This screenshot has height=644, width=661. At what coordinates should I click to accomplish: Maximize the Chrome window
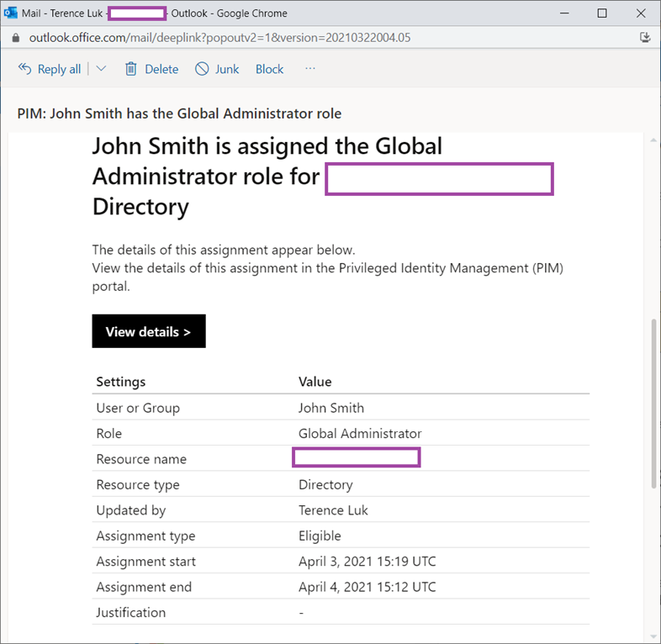(x=602, y=13)
